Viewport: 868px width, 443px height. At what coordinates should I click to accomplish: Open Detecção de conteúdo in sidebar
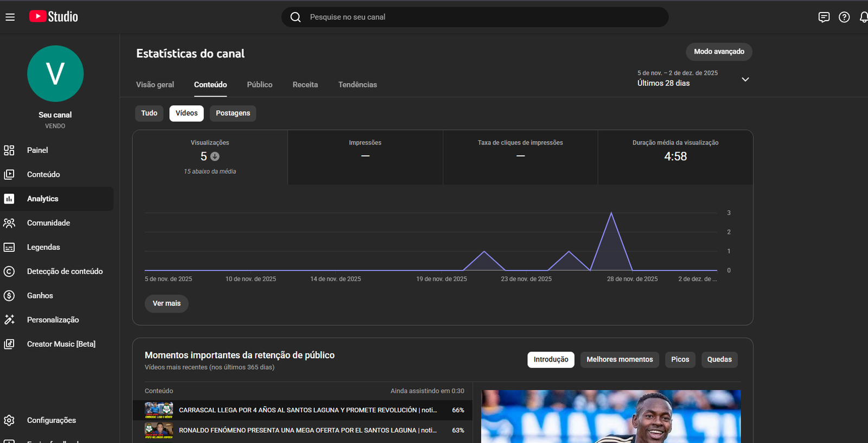65,271
